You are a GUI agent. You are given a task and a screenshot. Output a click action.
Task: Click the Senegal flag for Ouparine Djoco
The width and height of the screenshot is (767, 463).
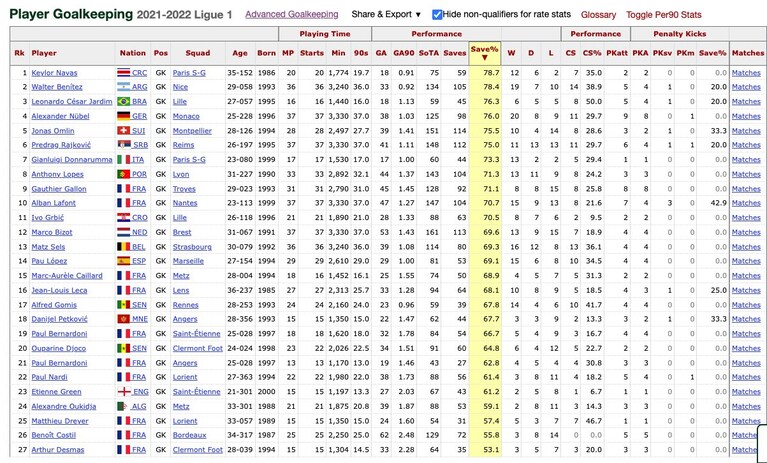[x=123, y=348]
